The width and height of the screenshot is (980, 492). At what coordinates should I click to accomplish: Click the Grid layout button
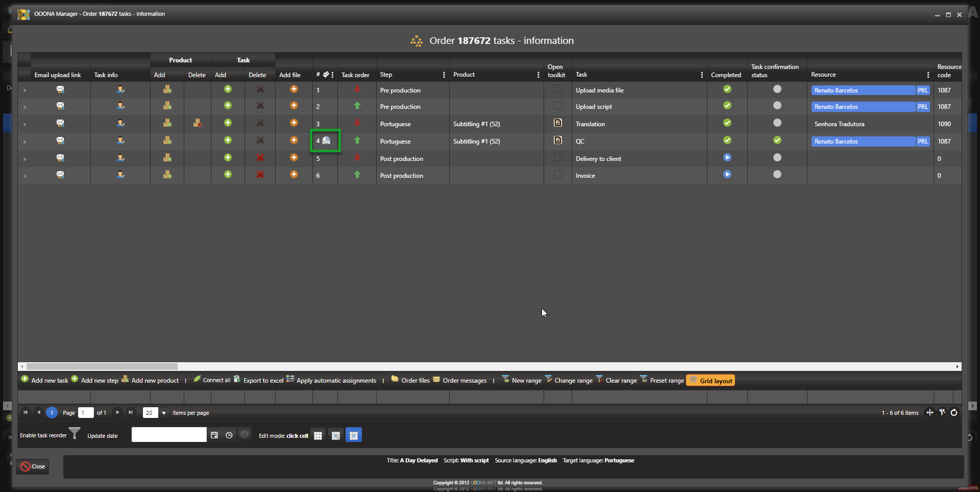tap(710, 381)
